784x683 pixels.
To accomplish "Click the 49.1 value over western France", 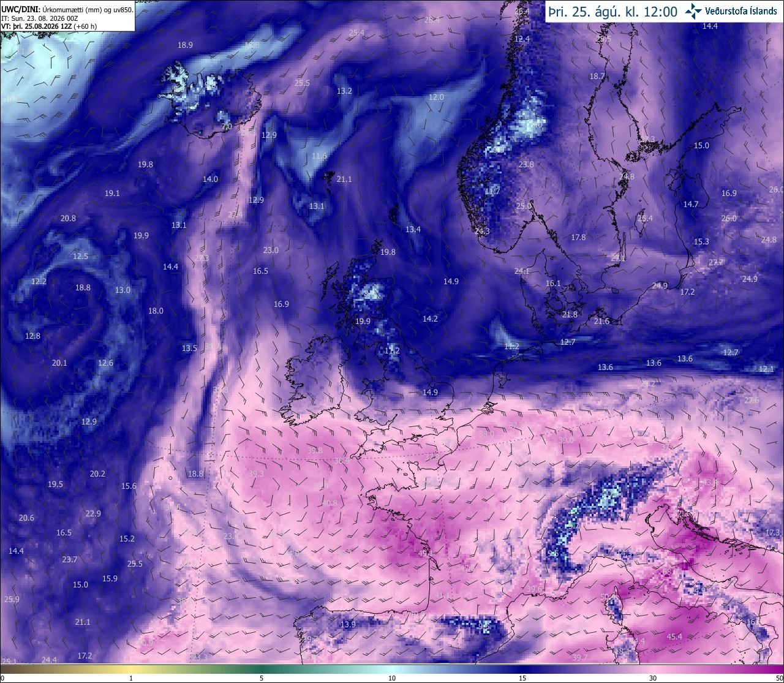I will pos(426,553).
